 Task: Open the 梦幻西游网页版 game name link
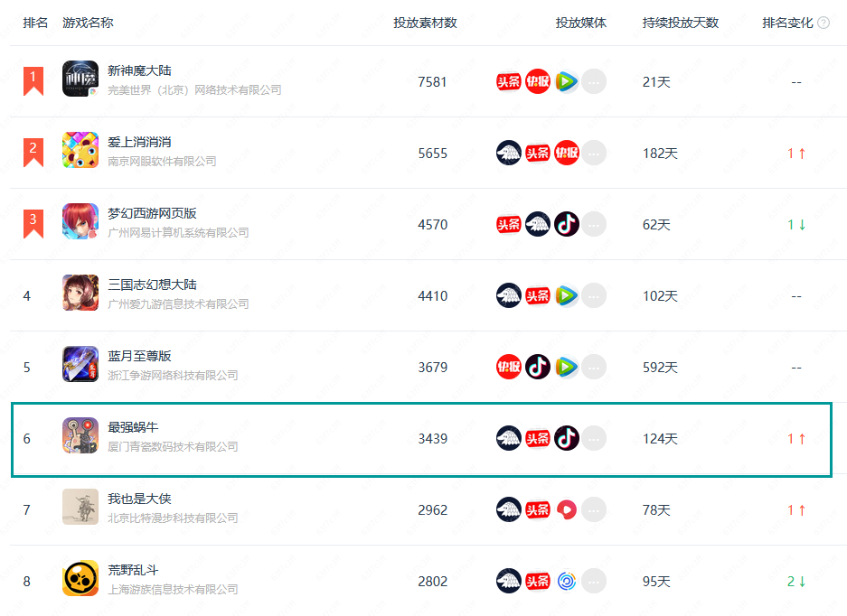[x=152, y=213]
